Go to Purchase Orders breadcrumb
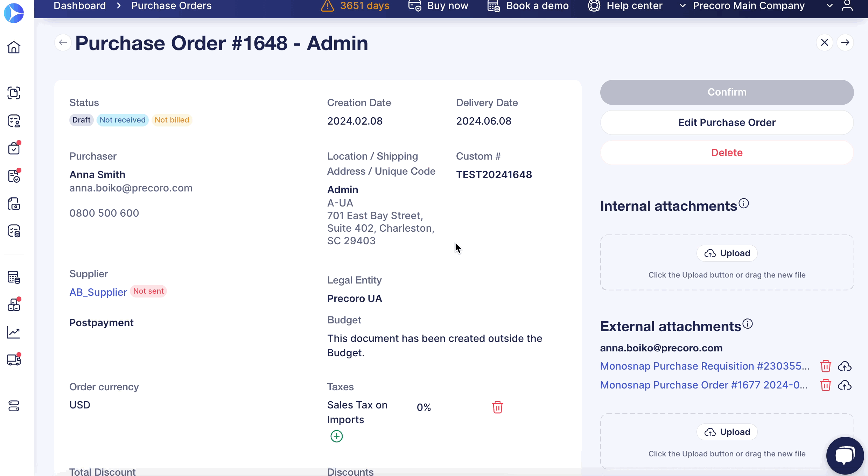 [x=171, y=6]
